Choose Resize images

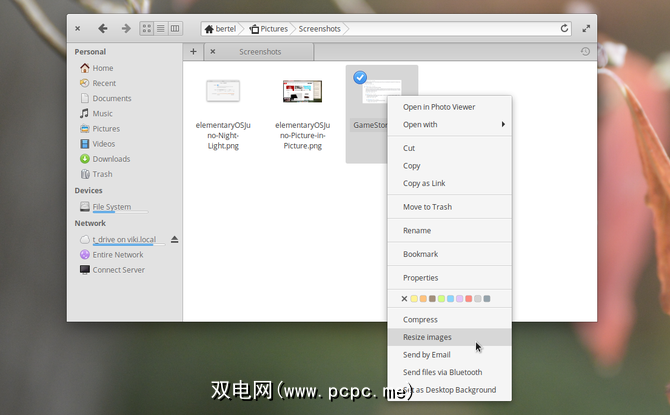click(x=450, y=337)
